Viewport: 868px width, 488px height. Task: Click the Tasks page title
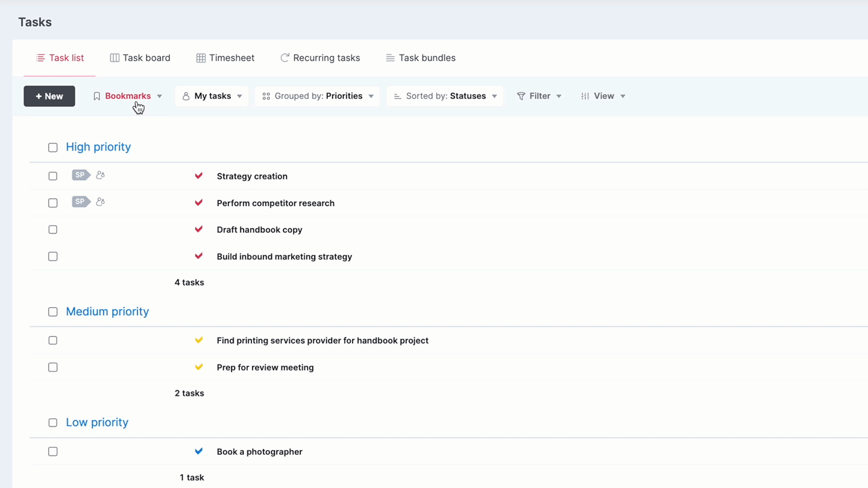35,22
